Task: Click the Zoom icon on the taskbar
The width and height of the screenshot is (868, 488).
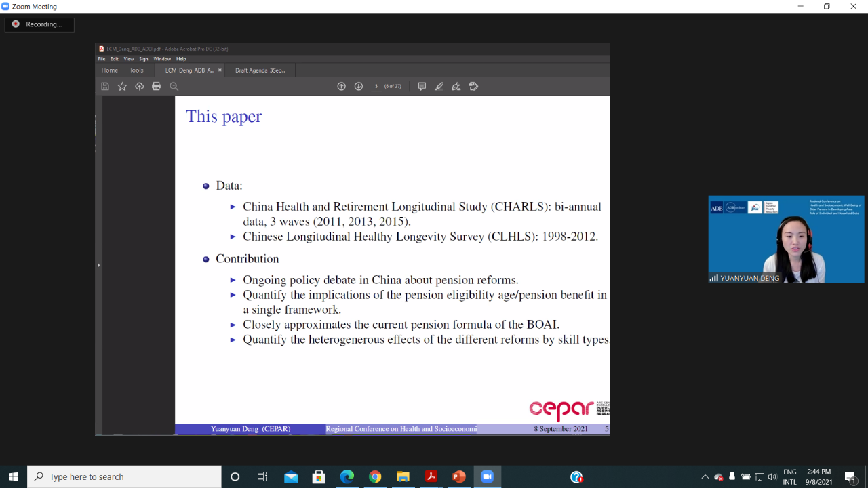Action: pyautogui.click(x=487, y=476)
